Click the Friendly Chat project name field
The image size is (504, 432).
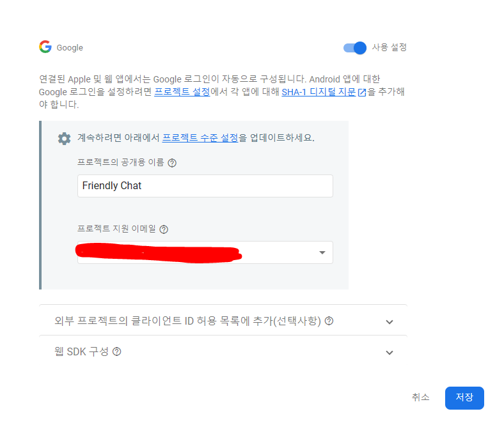(x=205, y=186)
